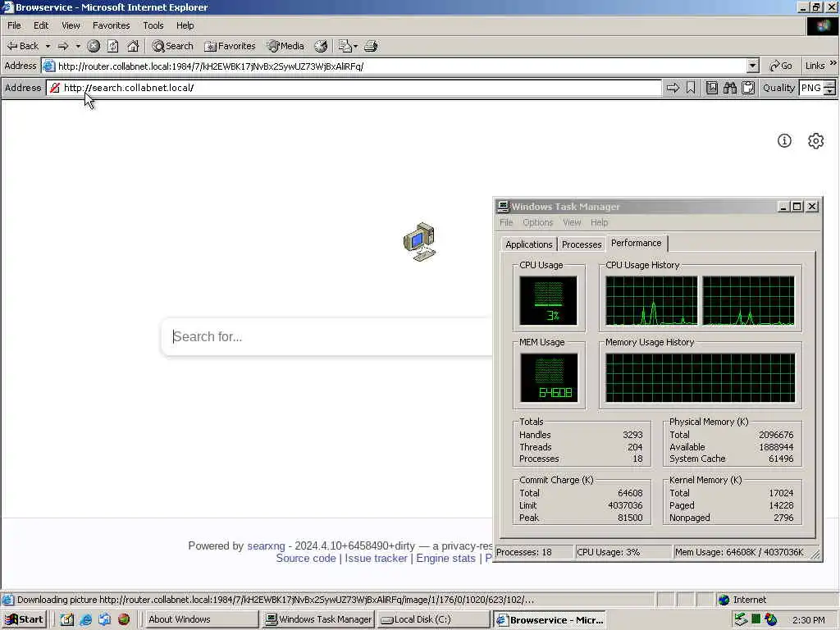Click the SearXNG computer logo
The height and width of the screenshot is (630, 840).
(x=419, y=242)
